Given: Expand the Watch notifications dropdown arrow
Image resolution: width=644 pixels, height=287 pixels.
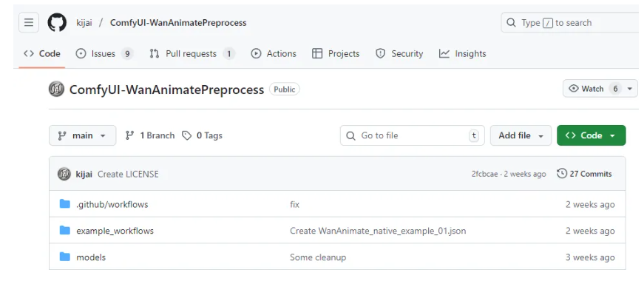Looking at the screenshot, I should click(630, 89).
